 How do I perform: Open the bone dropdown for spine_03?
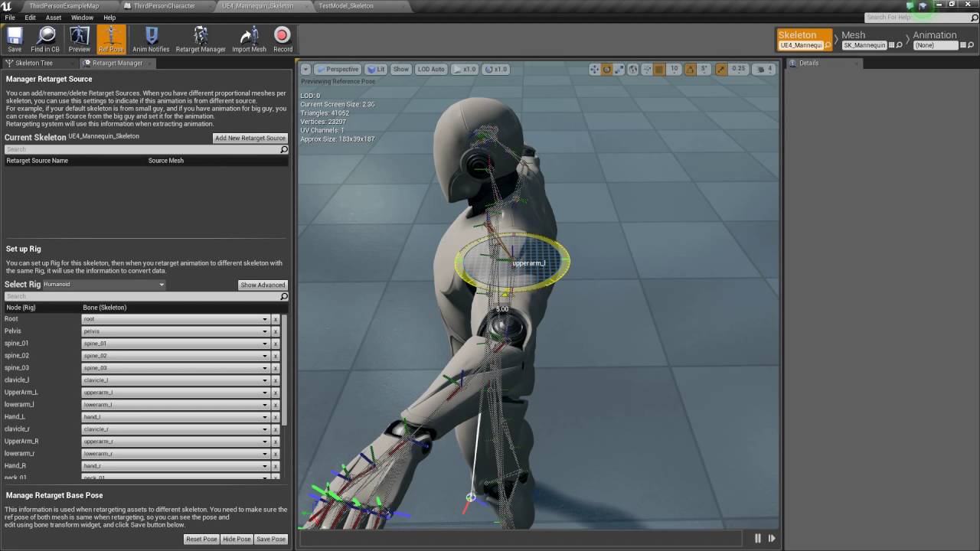point(175,368)
